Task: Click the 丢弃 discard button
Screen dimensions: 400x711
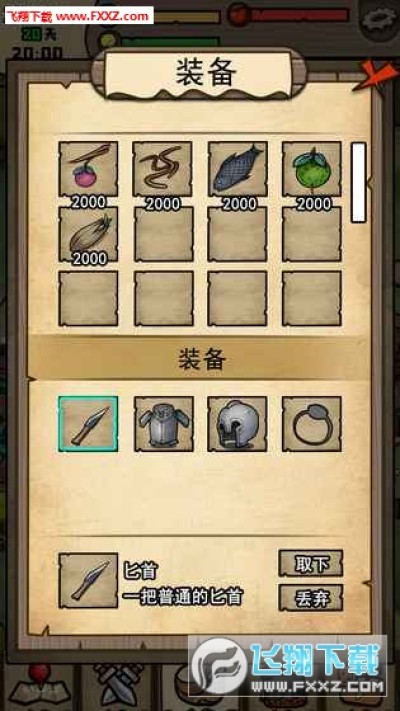Action: [311, 598]
